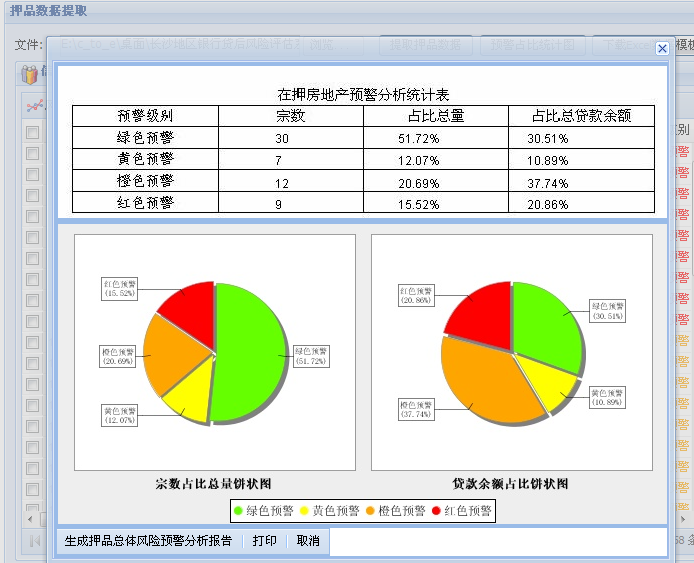Click table cell 绿色预警

(x=145, y=138)
